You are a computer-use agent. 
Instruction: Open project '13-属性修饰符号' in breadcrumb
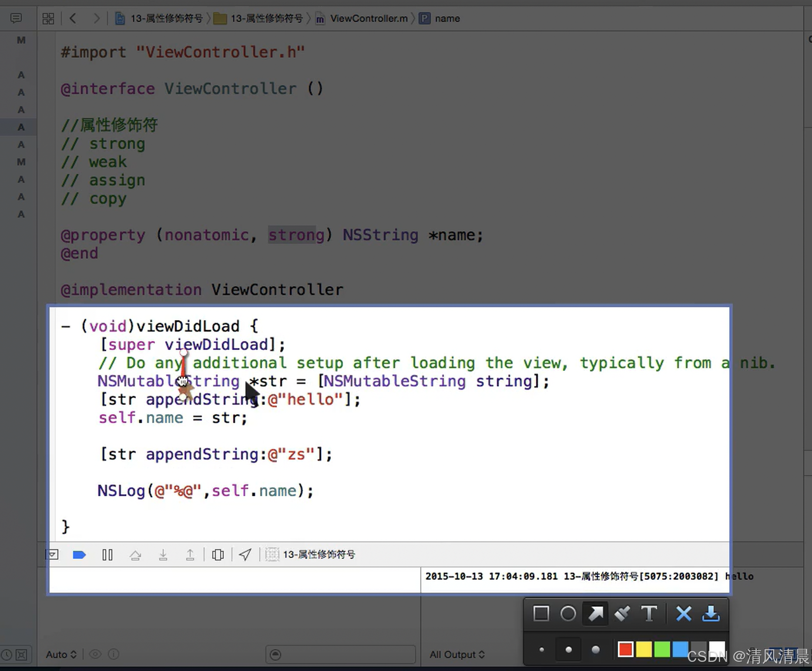tap(159, 18)
